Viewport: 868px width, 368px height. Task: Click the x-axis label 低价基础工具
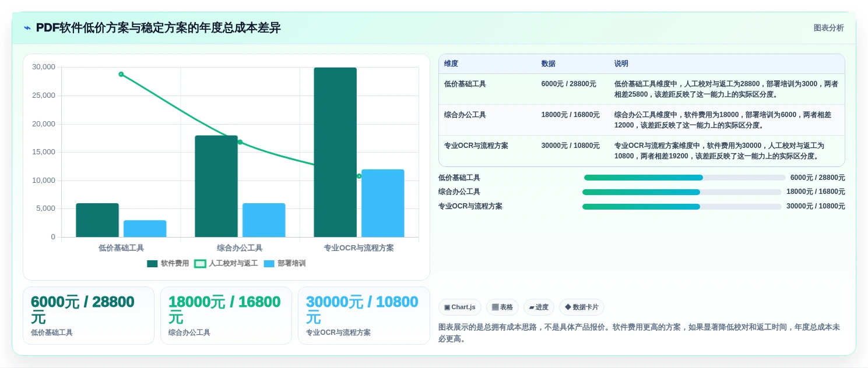121,248
